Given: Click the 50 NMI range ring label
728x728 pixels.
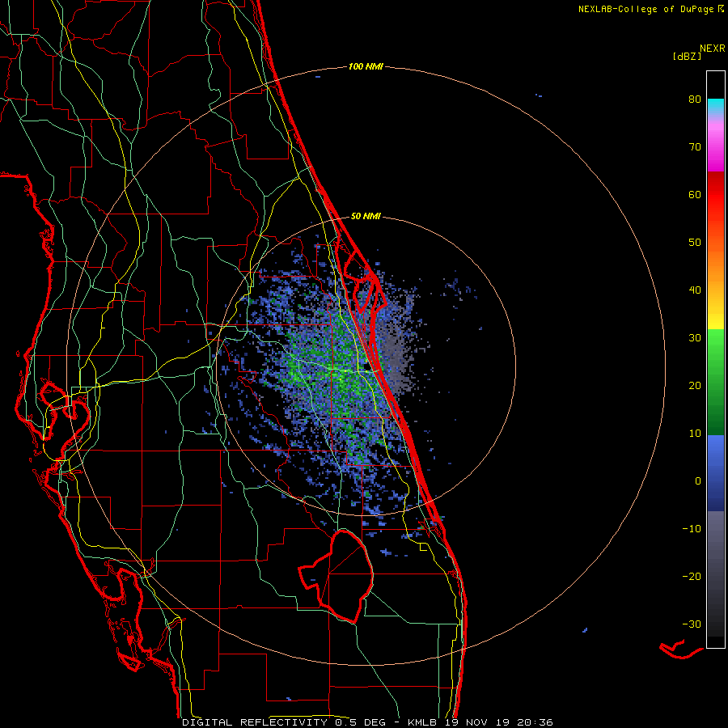Looking at the screenshot, I should pyautogui.click(x=366, y=216).
